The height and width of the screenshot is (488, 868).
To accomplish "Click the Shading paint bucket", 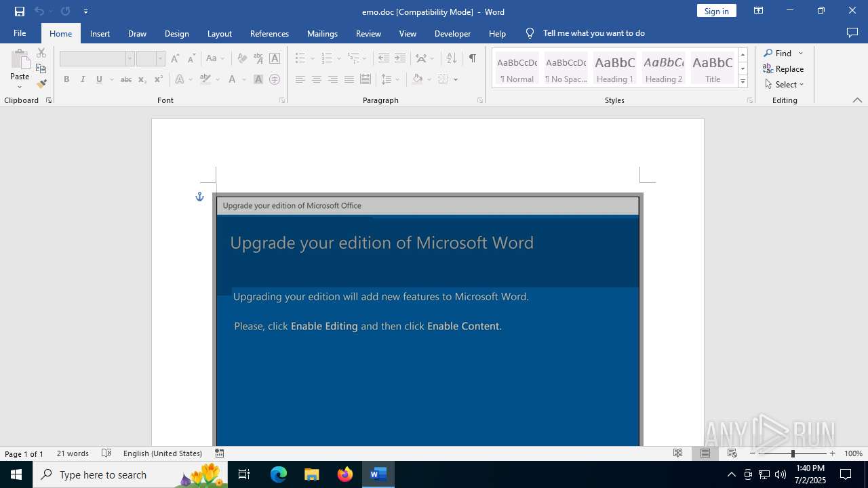I will pos(418,79).
